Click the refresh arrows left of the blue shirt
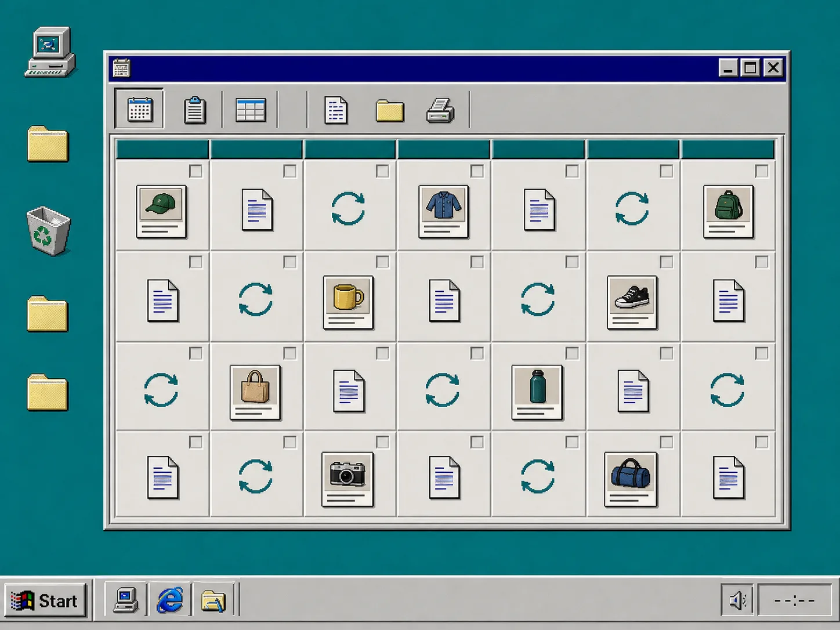Screen dimensions: 840x630 point(348,209)
